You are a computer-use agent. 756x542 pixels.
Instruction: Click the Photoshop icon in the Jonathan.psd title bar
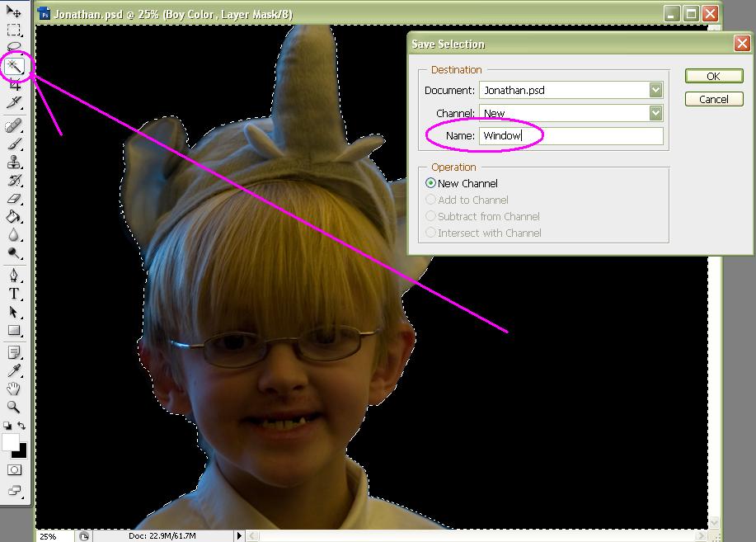tap(45, 14)
